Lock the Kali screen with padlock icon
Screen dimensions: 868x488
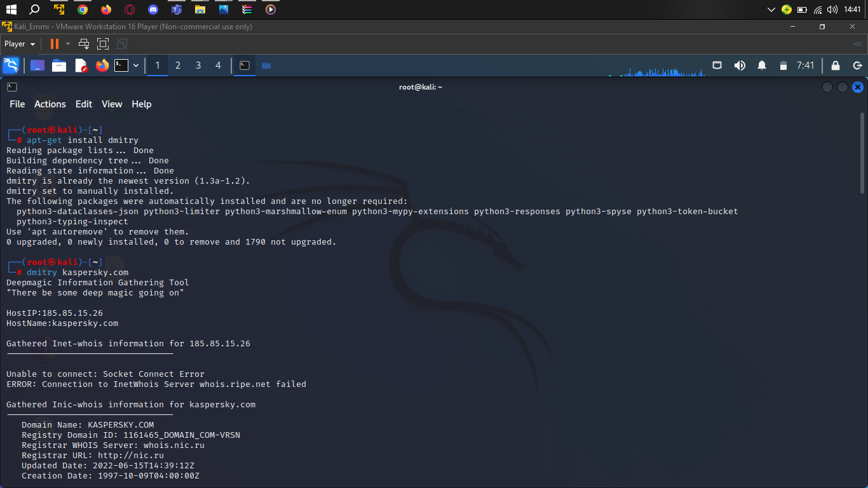(x=836, y=65)
